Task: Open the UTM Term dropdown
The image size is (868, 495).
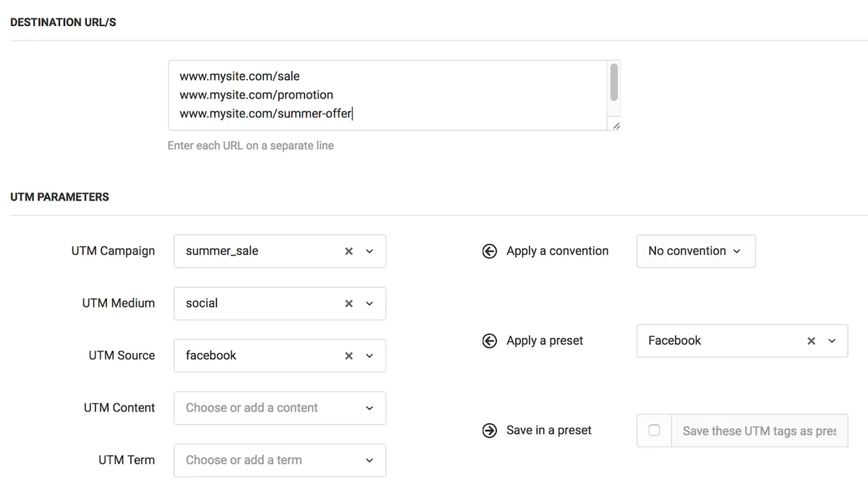Action: pyautogui.click(x=370, y=460)
